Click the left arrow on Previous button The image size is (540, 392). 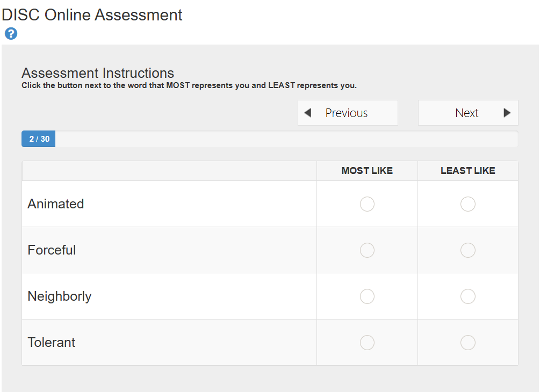tap(308, 113)
